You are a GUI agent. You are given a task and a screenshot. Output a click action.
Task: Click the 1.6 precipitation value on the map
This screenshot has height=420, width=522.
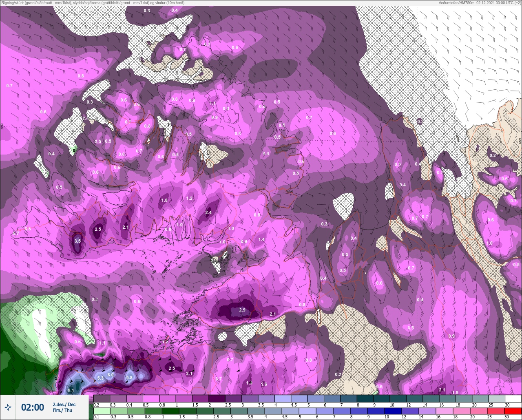pyautogui.click(x=264, y=384)
